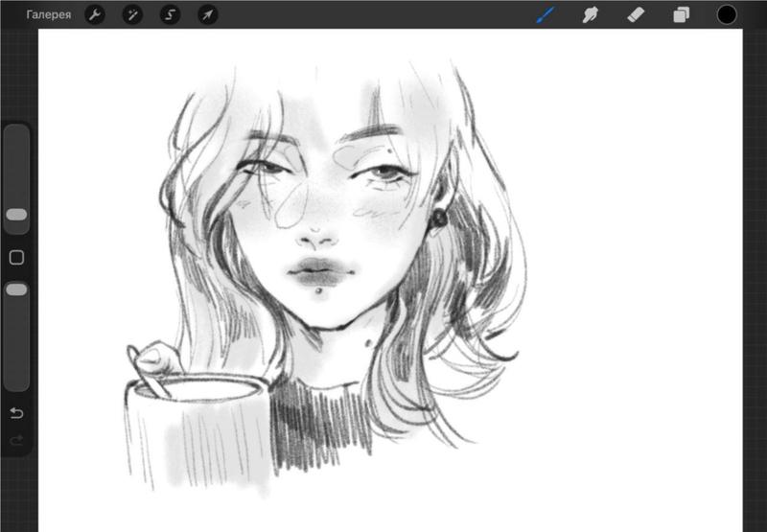Select the Eraser tool

(x=636, y=14)
